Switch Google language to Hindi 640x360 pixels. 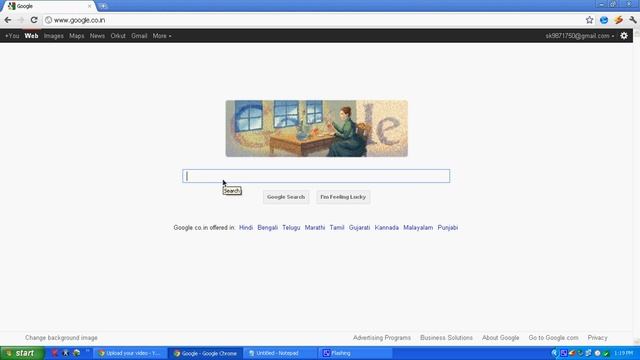[x=246, y=227]
